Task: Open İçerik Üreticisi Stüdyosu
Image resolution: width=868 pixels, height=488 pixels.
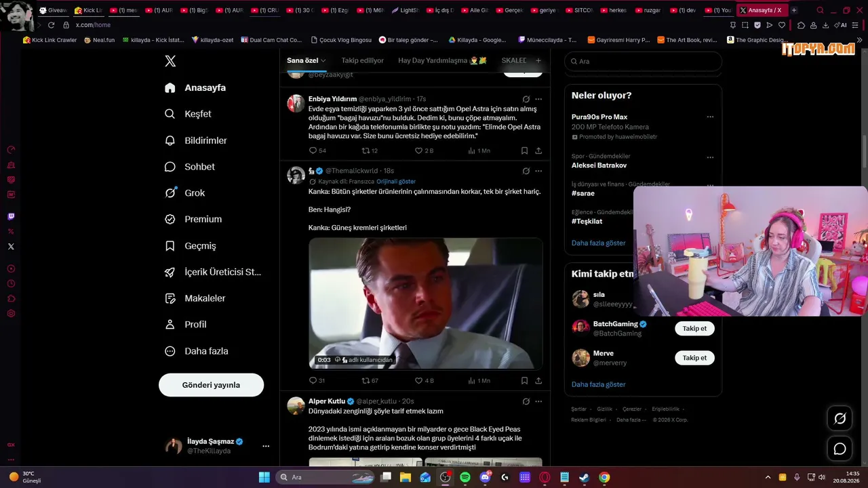Action: pyautogui.click(x=213, y=272)
